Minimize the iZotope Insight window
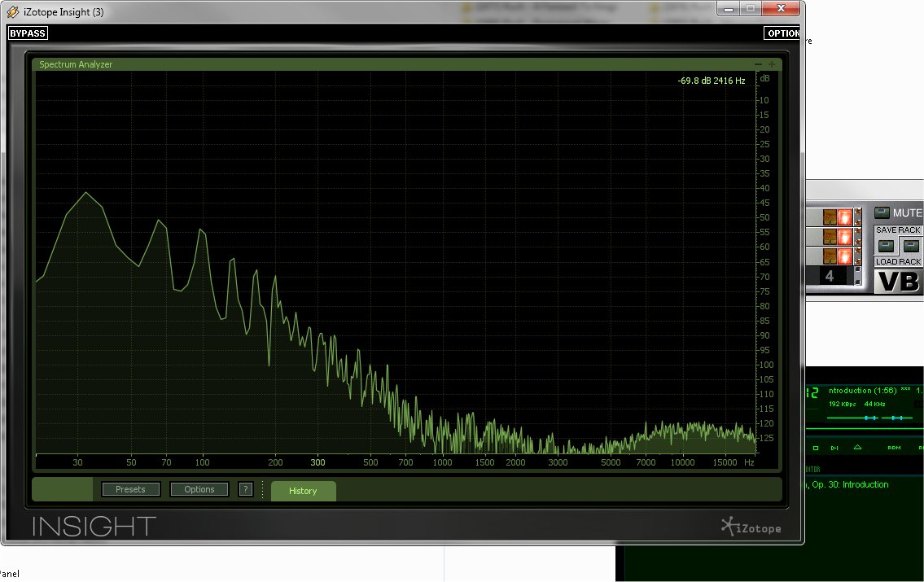 click(x=729, y=8)
